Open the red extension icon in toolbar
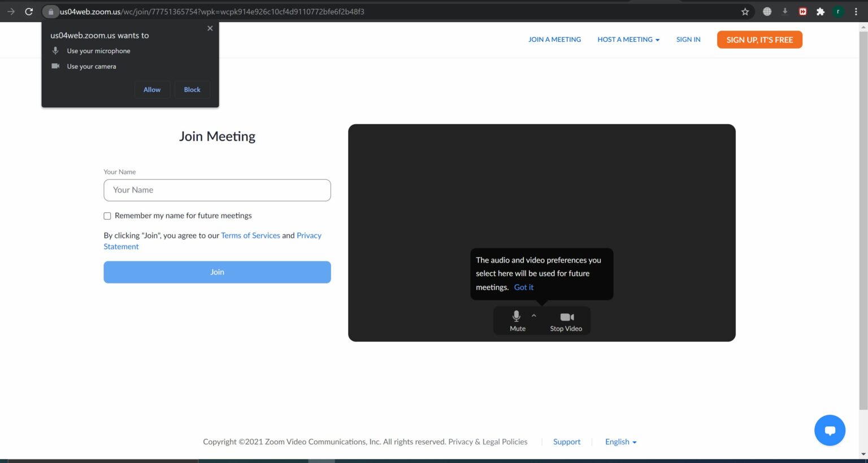The height and width of the screenshot is (463, 868). click(802, 11)
